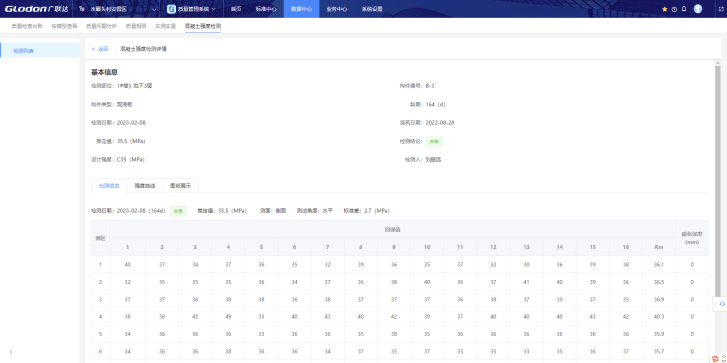Open the project selector dropdown in header
This screenshot has height=363, width=727.
pyautogui.click(x=118, y=9)
